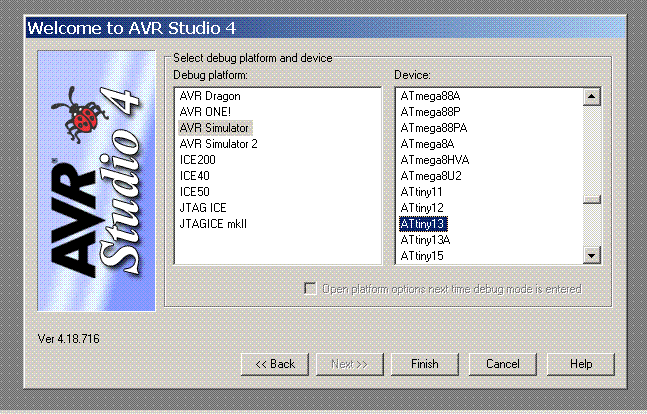
Task: Choose ATtiny12 in device list
Action: 422,208
